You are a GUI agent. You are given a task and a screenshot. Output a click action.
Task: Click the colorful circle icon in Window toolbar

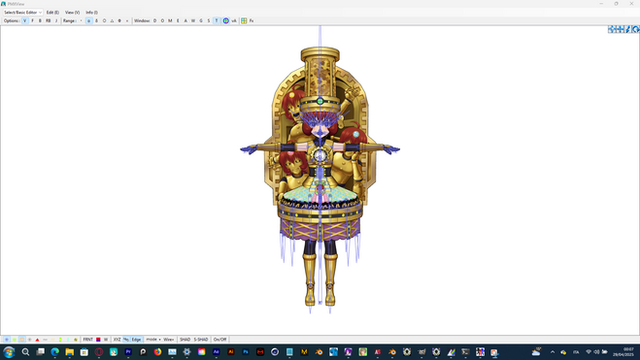point(226,21)
